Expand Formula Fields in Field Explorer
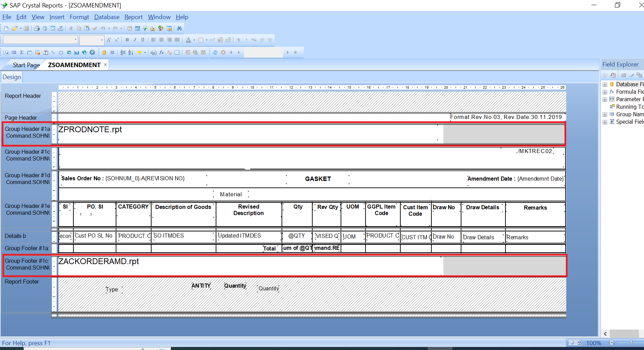Image resolution: width=644 pixels, height=350 pixels. (x=605, y=92)
